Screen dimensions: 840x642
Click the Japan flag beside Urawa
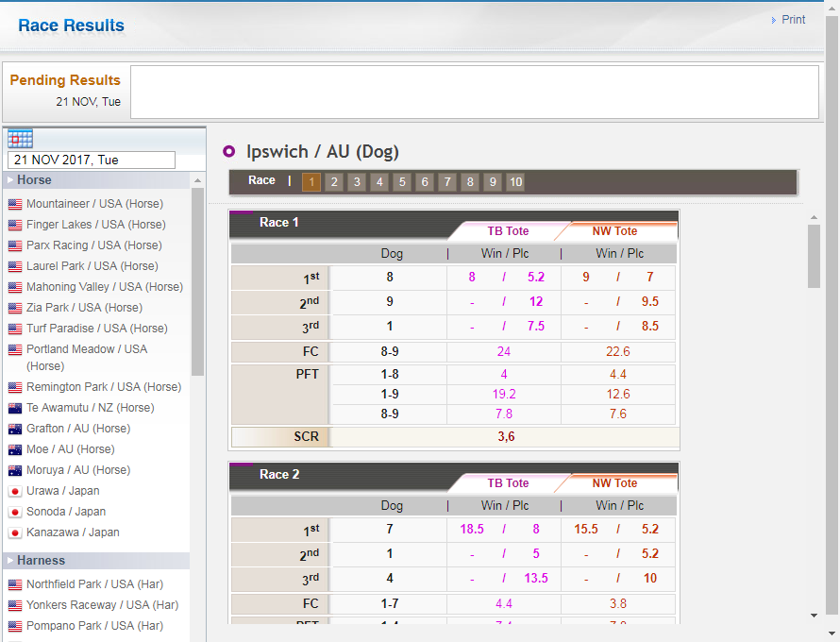point(15,491)
